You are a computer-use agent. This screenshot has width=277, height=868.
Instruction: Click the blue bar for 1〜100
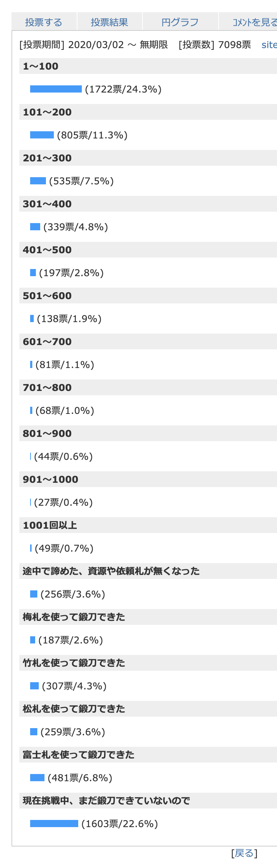point(56,89)
